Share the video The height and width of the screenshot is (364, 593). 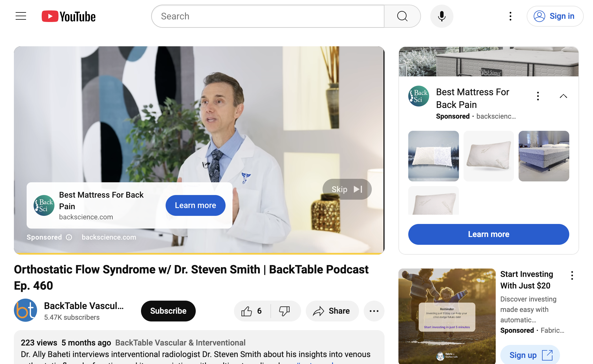(332, 311)
